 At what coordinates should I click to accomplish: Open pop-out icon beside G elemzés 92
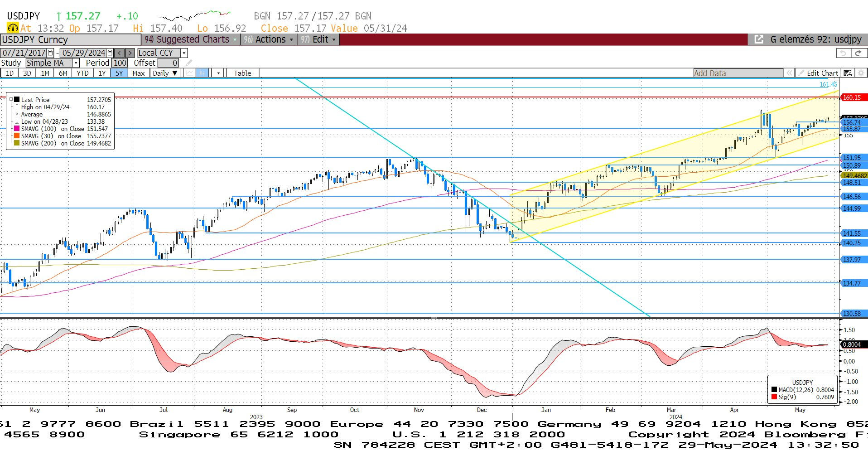[759, 39]
